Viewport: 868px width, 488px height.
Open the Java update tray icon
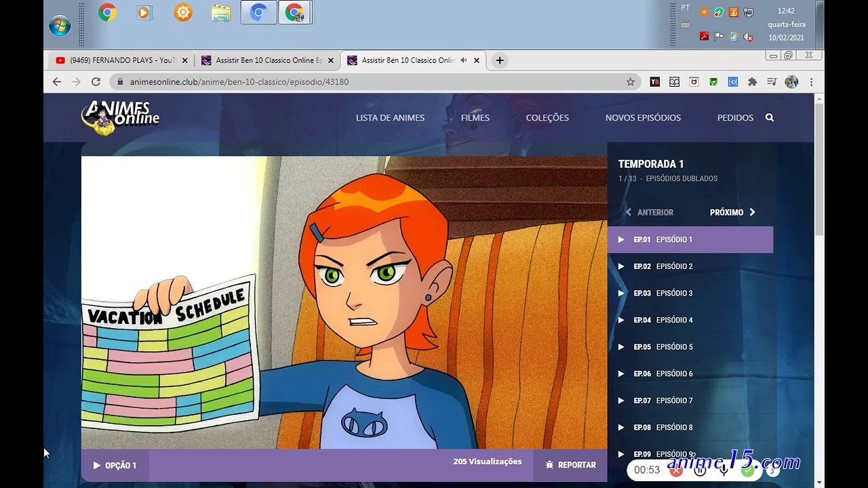(x=734, y=12)
